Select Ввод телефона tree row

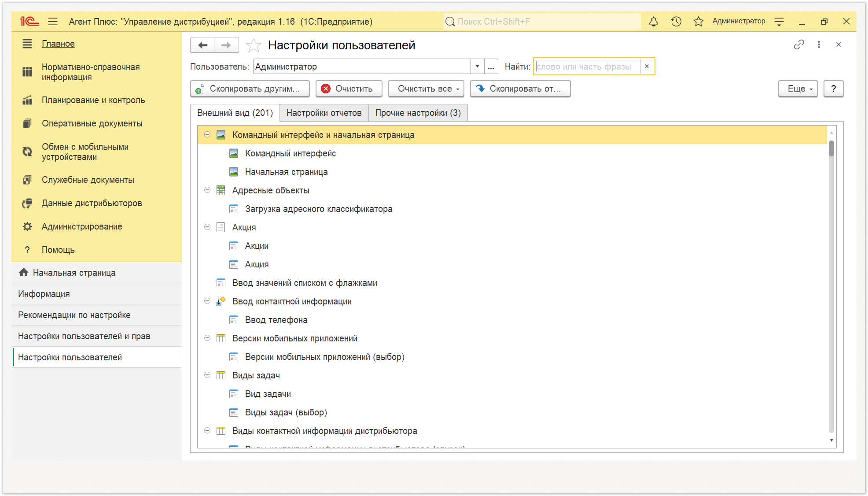click(512, 320)
